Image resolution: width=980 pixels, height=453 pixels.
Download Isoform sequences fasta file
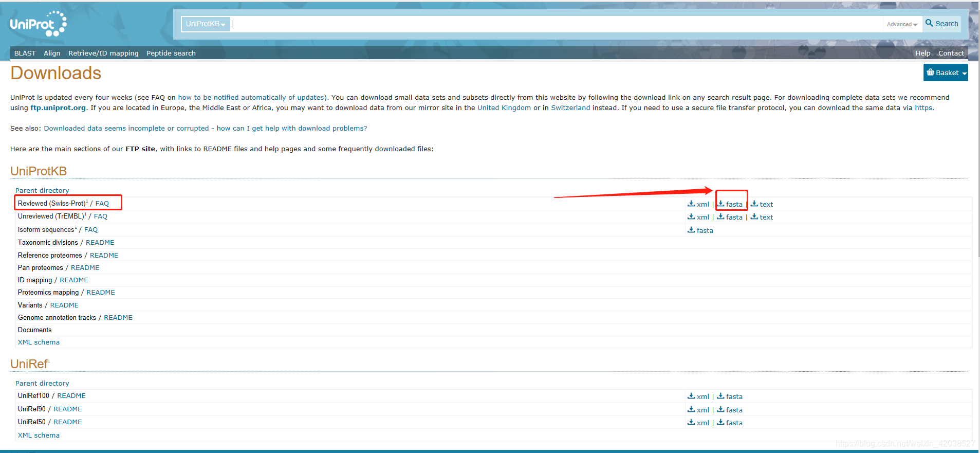click(x=700, y=230)
